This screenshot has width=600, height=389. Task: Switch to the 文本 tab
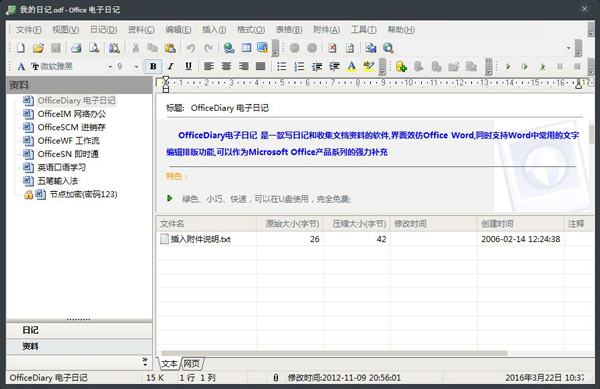pyautogui.click(x=169, y=363)
